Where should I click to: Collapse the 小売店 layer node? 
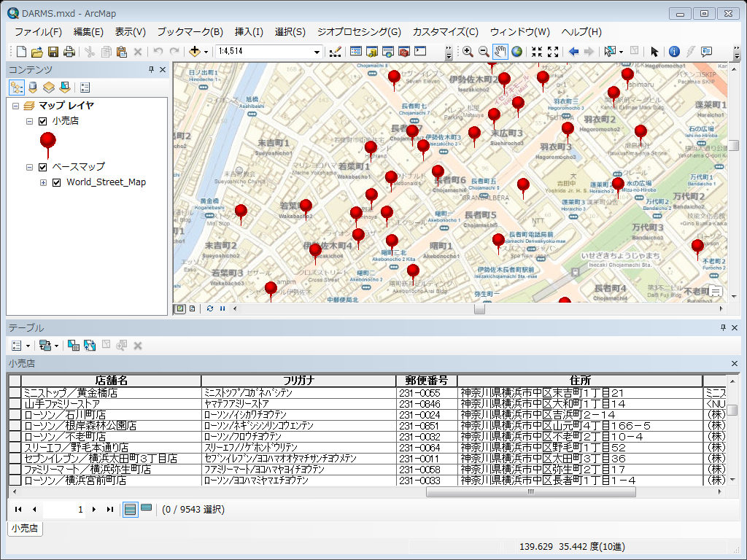pyautogui.click(x=29, y=122)
